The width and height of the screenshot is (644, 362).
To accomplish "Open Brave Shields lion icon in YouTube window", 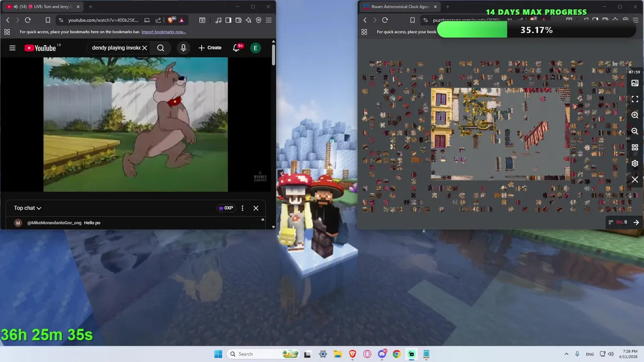I will (171, 20).
